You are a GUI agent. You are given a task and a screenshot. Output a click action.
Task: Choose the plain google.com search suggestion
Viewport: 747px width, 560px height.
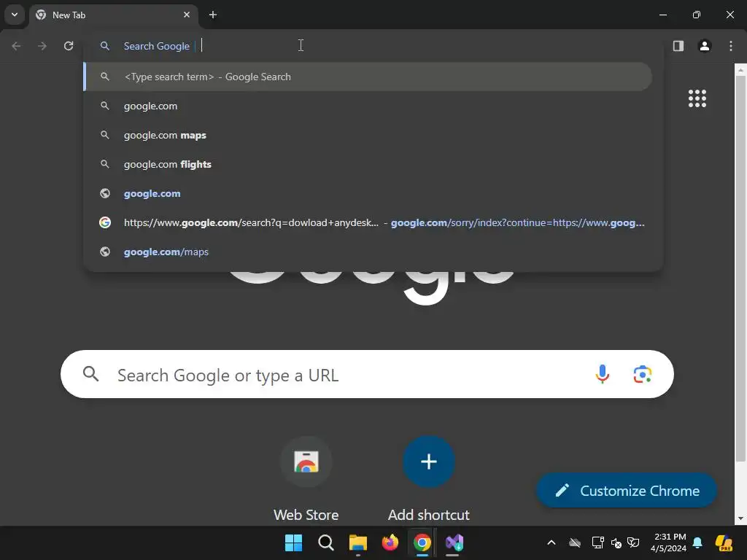(368, 106)
